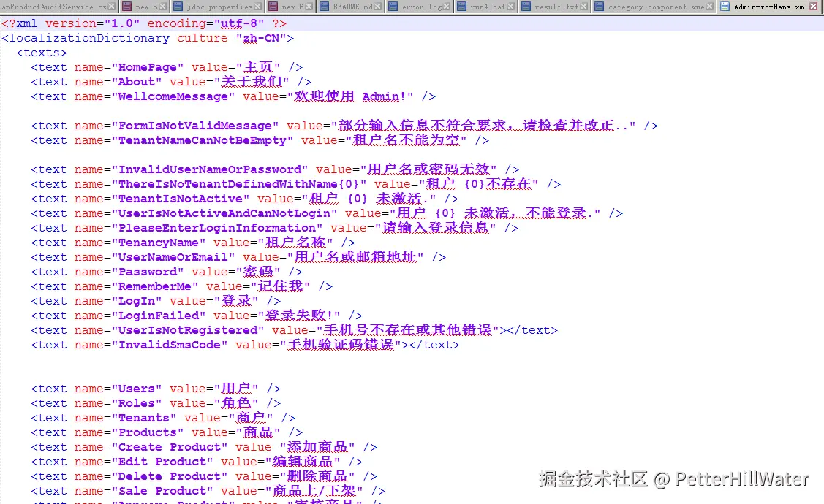Image resolution: width=824 pixels, height=504 pixels.
Task: Close the jdbc.properties tab
Action: pos(258,7)
